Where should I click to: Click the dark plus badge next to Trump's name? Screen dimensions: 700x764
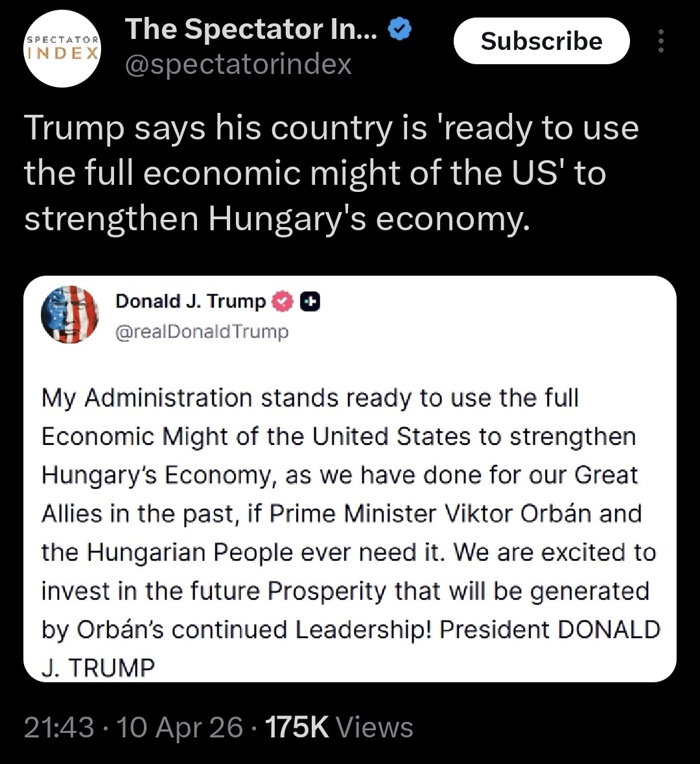pos(310,302)
